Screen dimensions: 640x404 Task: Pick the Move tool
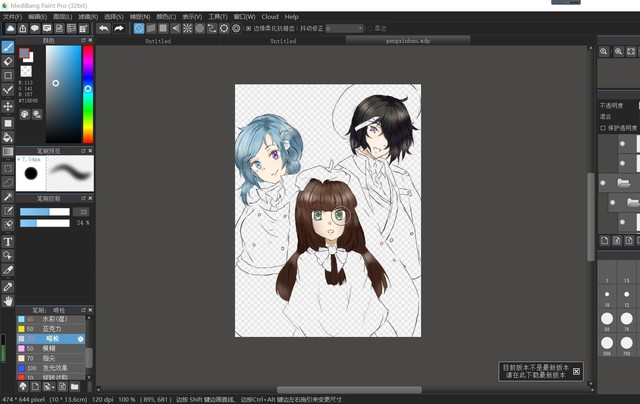8,106
